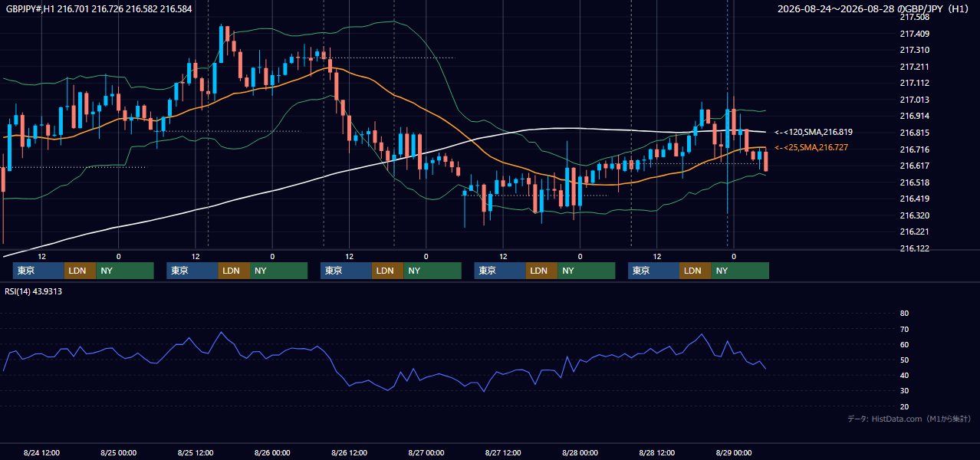Click the 8/26 12:00 date label
Viewport: 980px width, 460px height.
click(349, 452)
